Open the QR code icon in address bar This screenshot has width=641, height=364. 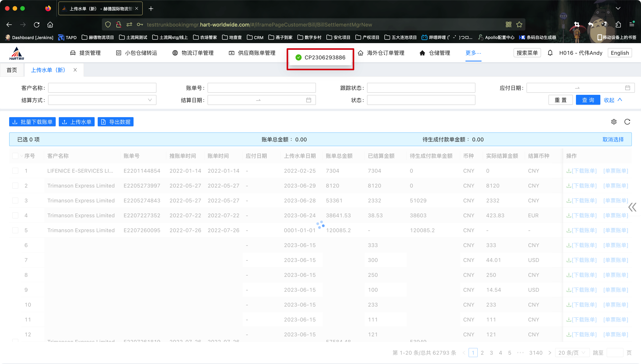[508, 24]
